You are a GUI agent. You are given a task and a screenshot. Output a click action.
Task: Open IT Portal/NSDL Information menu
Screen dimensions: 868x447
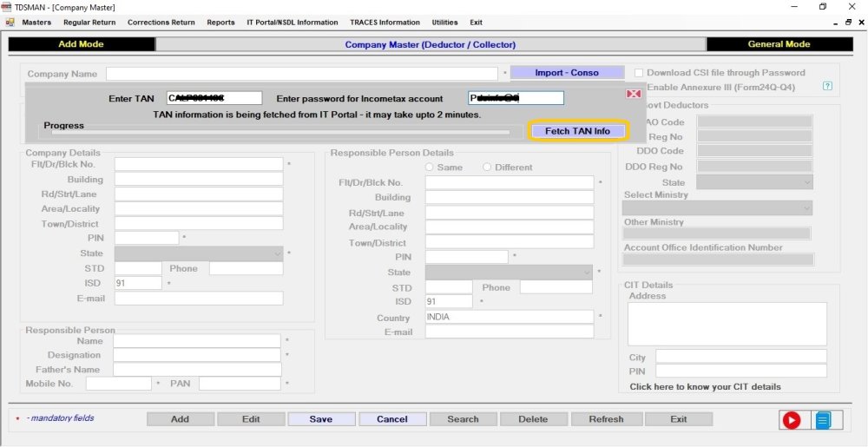[293, 23]
